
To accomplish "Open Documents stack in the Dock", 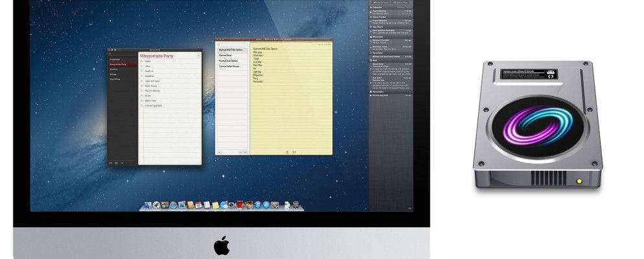I will tap(287, 205).
